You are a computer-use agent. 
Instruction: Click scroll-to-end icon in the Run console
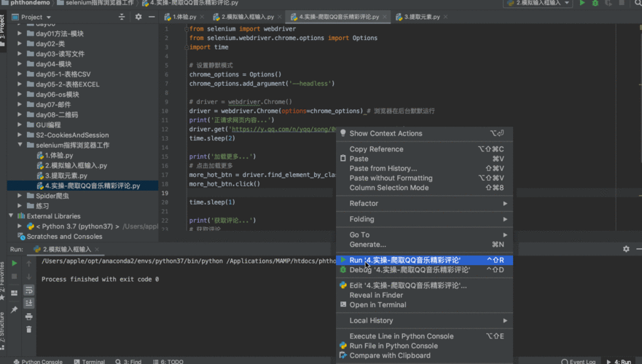(28, 303)
